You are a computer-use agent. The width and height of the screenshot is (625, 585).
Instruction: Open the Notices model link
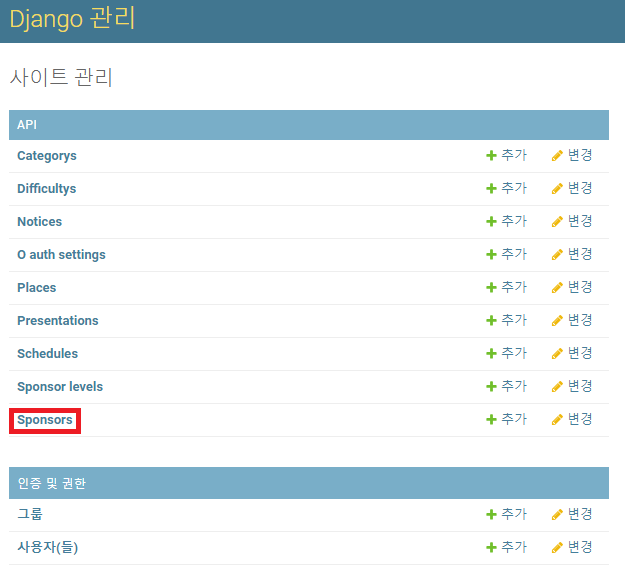[39, 222]
